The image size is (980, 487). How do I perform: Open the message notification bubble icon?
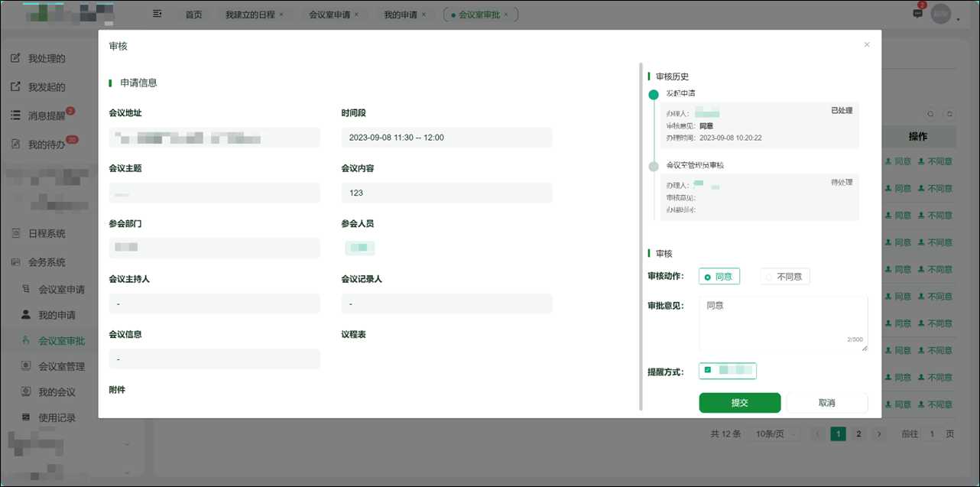click(x=917, y=13)
